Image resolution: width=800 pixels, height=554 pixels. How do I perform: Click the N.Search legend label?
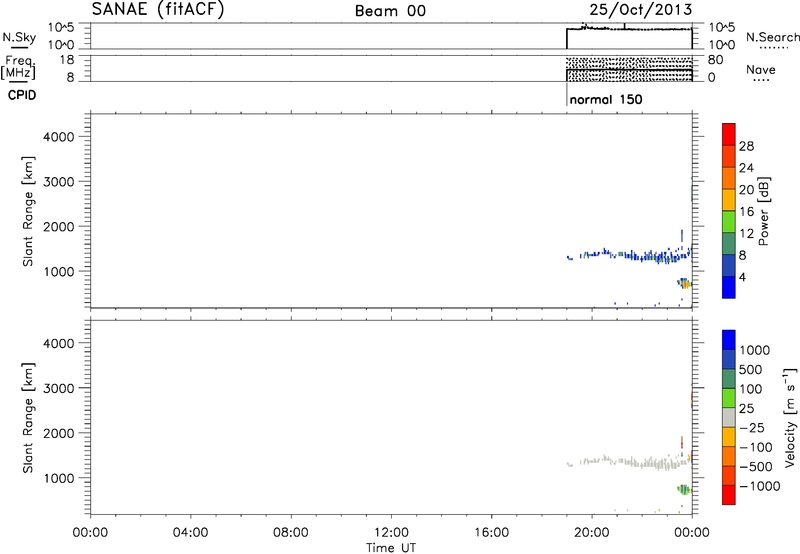(773, 37)
